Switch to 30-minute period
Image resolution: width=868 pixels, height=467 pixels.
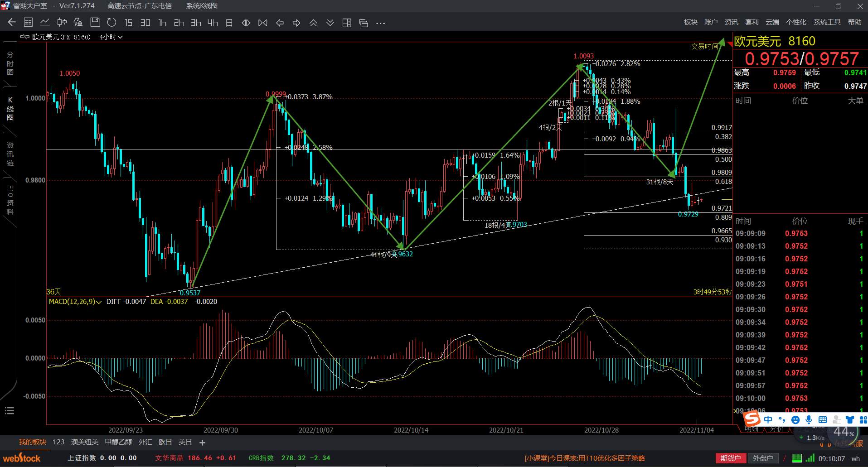145,22
